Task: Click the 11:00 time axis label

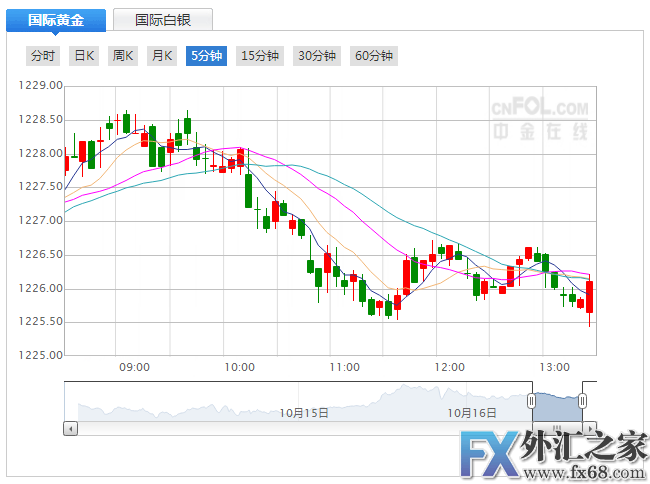Action: (x=344, y=367)
